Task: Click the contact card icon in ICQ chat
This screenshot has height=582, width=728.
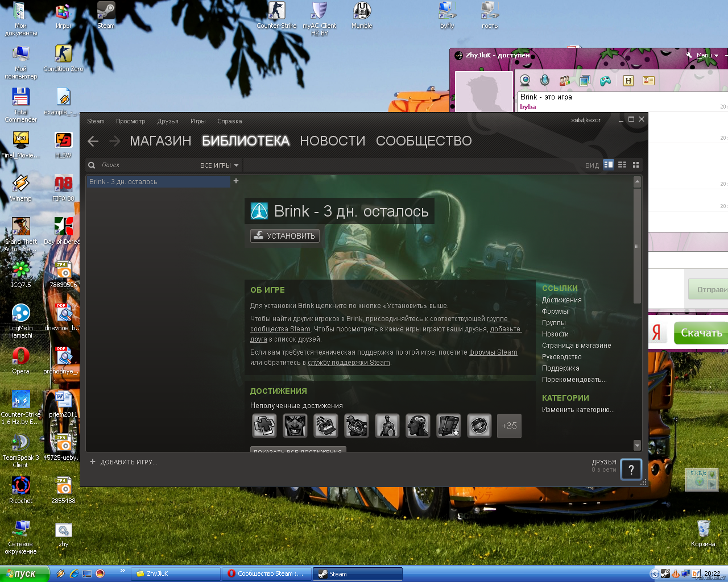Action: pyautogui.click(x=648, y=80)
